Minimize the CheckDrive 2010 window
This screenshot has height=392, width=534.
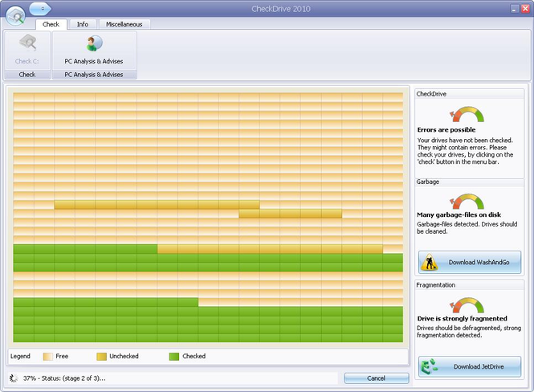[515, 9]
